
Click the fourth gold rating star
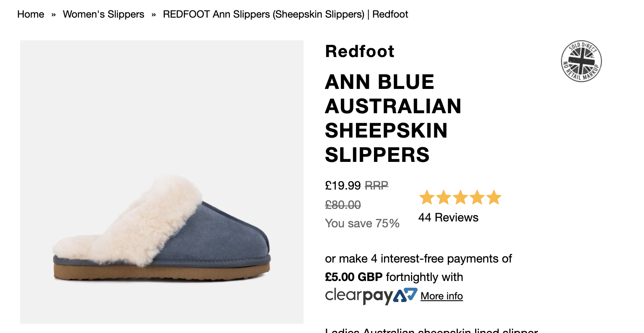[477, 197]
